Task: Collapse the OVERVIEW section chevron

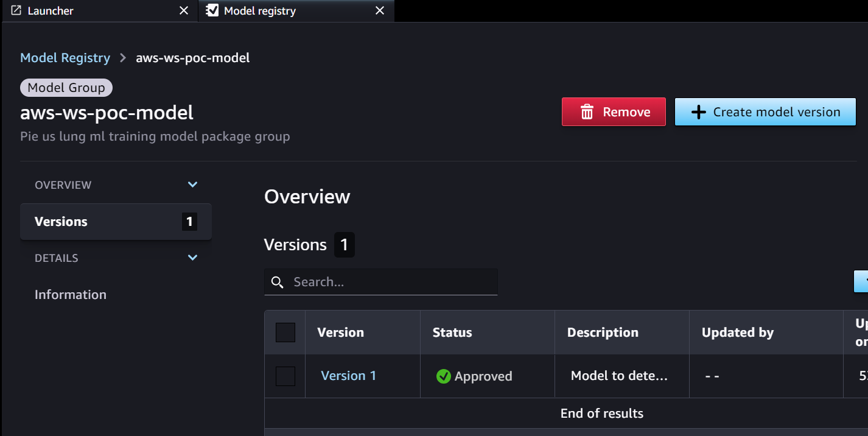Action: point(193,185)
